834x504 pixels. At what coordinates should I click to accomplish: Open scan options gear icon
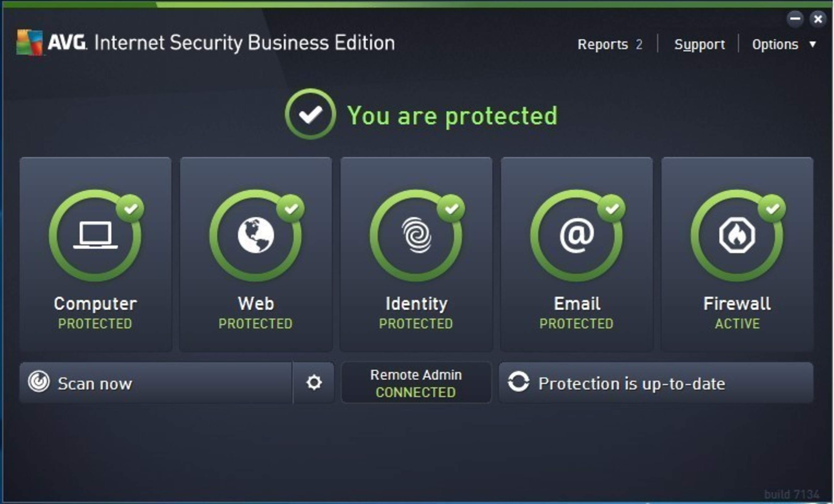click(314, 383)
